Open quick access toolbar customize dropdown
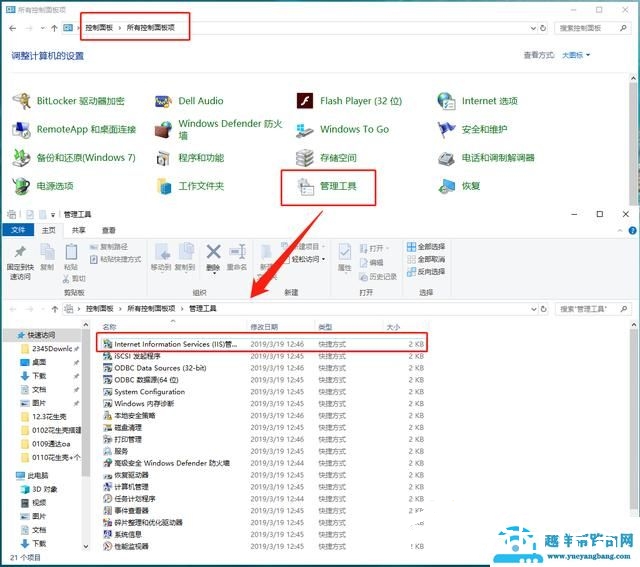This screenshot has width=640, height=567. tap(53, 215)
